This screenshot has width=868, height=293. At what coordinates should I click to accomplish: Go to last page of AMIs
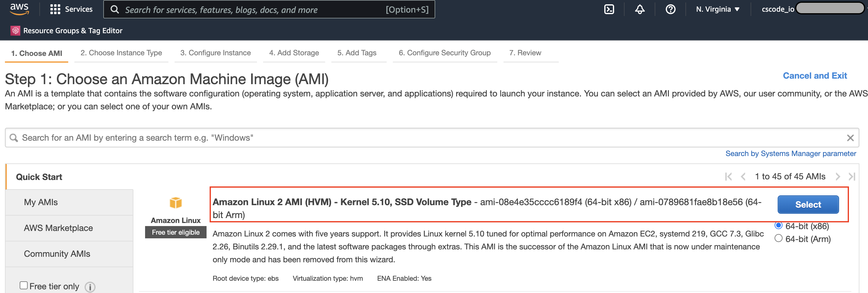(851, 177)
